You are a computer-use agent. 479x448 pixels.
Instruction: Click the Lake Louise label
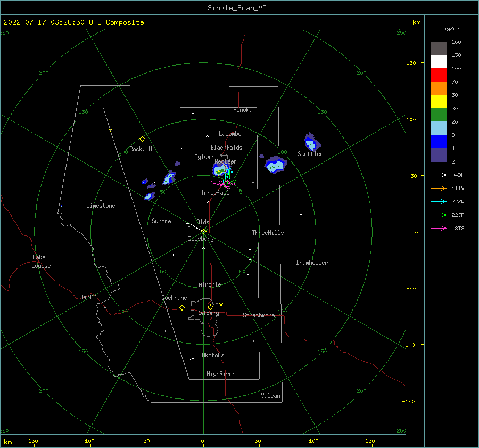pos(41,262)
